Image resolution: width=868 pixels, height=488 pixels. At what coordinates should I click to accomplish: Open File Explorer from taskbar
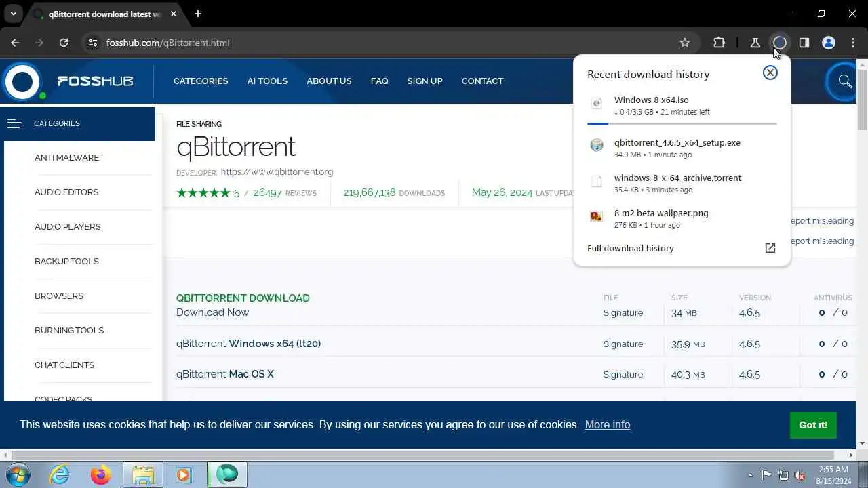143,474
